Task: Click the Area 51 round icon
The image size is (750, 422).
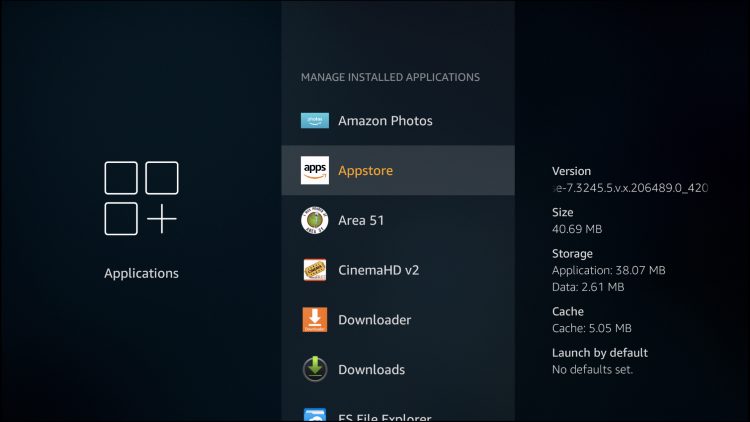Action: pyautogui.click(x=315, y=220)
